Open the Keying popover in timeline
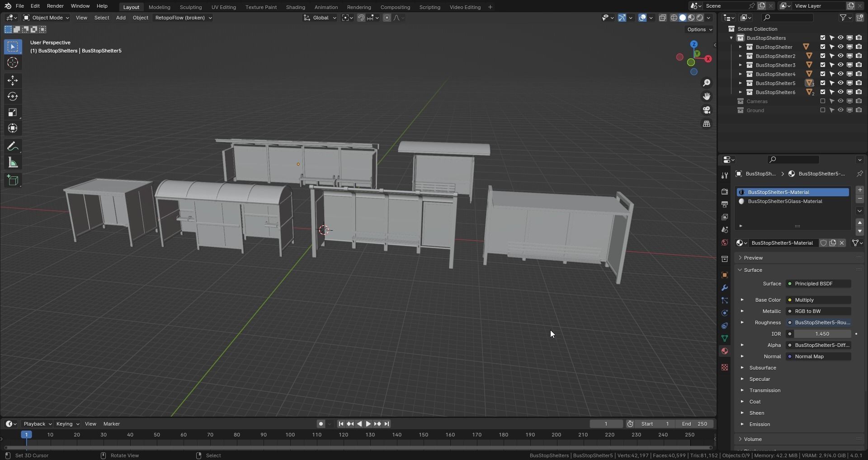 (x=67, y=424)
